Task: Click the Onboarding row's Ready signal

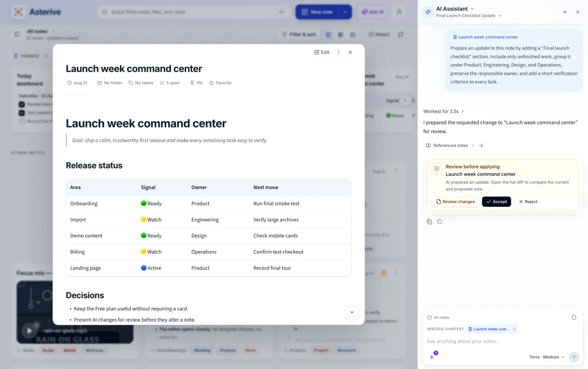Action: pos(151,203)
